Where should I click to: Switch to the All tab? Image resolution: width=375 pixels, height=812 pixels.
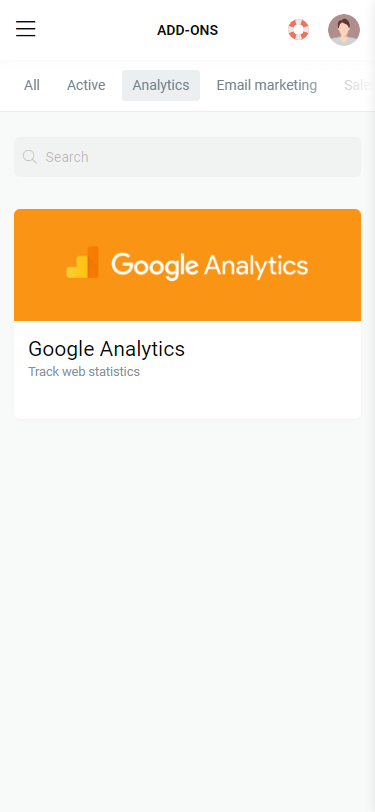click(32, 85)
